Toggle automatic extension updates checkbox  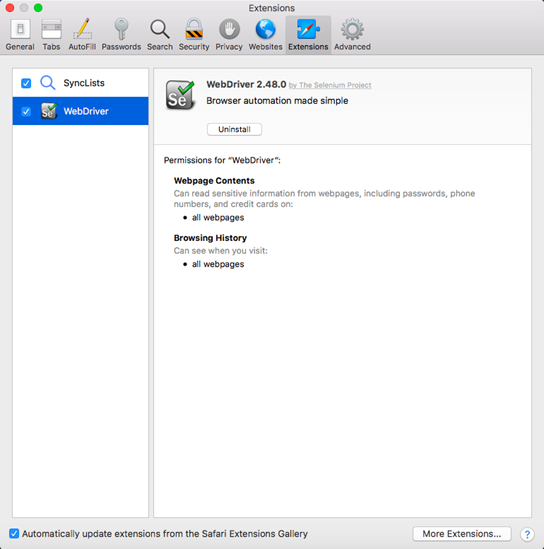click(x=14, y=534)
